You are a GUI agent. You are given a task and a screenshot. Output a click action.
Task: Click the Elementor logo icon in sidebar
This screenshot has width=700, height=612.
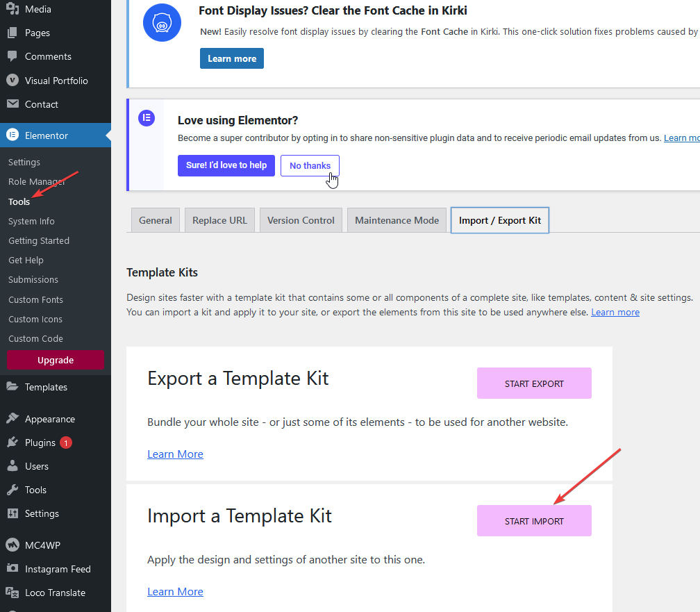point(12,135)
